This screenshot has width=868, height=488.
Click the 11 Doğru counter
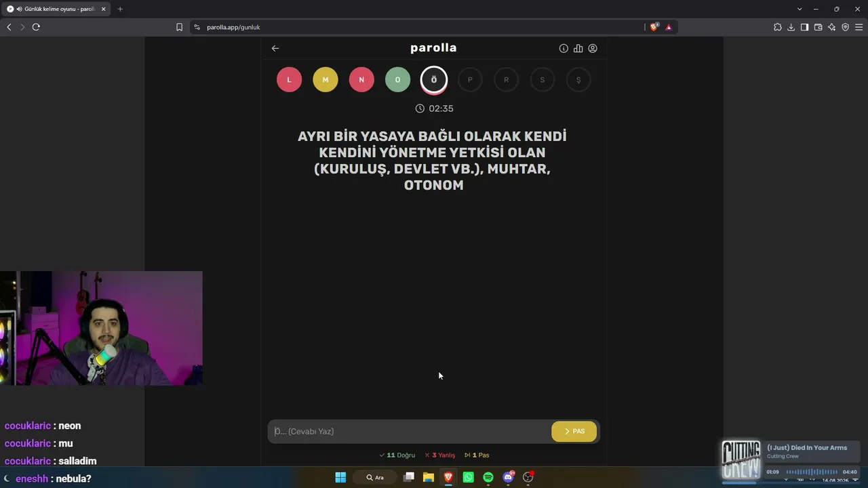397,455
